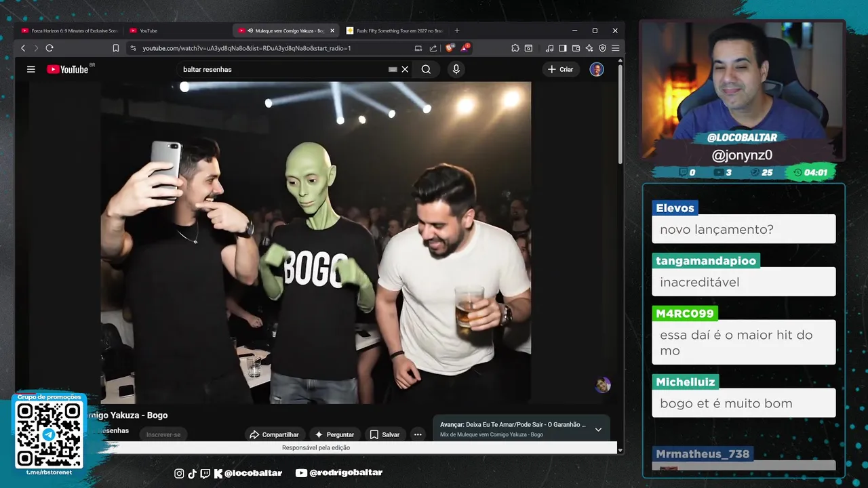Reload the current YouTube page
Image resolution: width=868 pixels, height=488 pixels.
(x=50, y=48)
